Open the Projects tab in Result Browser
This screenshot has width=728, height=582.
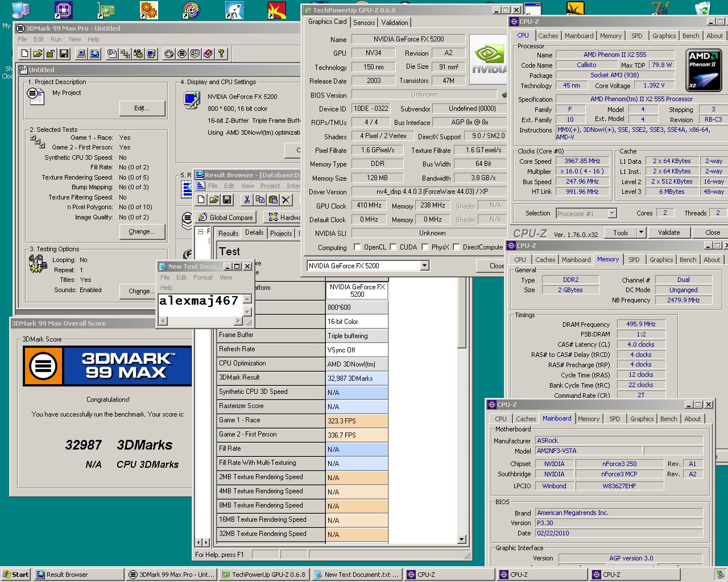281,233
